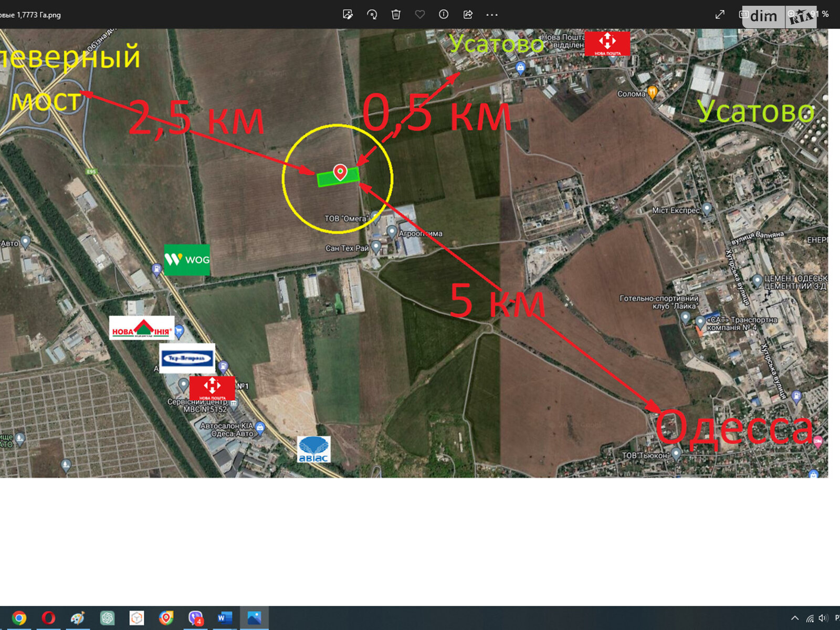The height and width of the screenshot is (630, 840).
Task: Open the Edit image tool
Action: tap(348, 15)
